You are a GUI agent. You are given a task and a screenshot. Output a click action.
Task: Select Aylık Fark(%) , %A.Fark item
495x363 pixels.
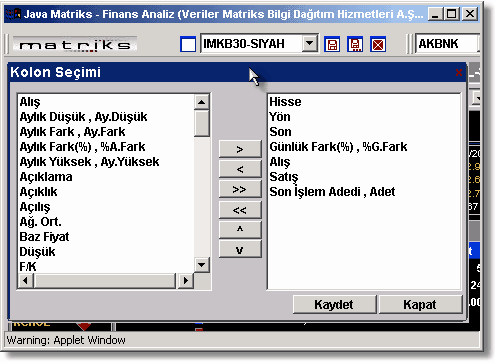click(x=82, y=147)
